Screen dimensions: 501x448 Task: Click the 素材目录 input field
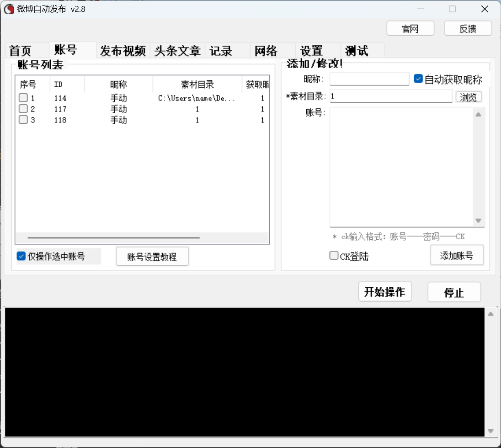tap(391, 96)
